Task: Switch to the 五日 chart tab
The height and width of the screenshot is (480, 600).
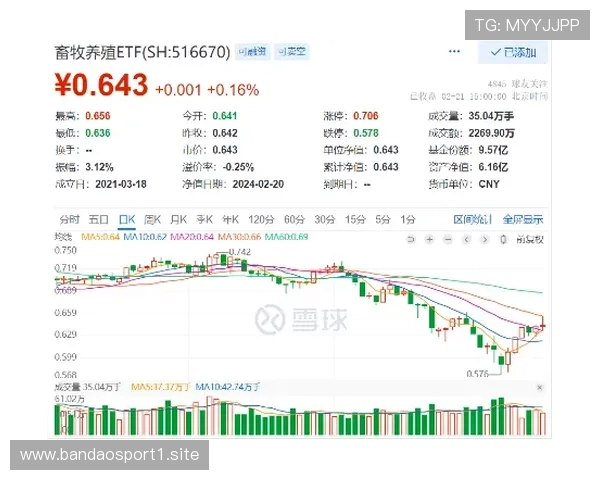Action: point(99,220)
